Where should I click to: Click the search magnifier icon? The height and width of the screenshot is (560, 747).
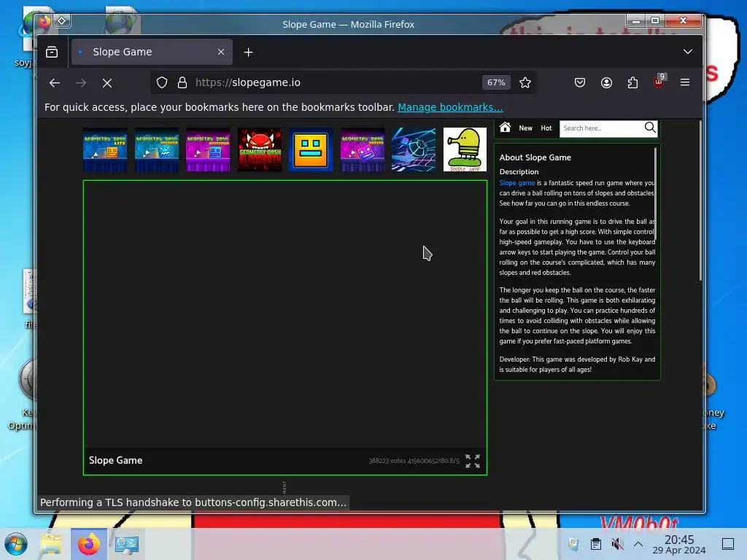tap(650, 128)
